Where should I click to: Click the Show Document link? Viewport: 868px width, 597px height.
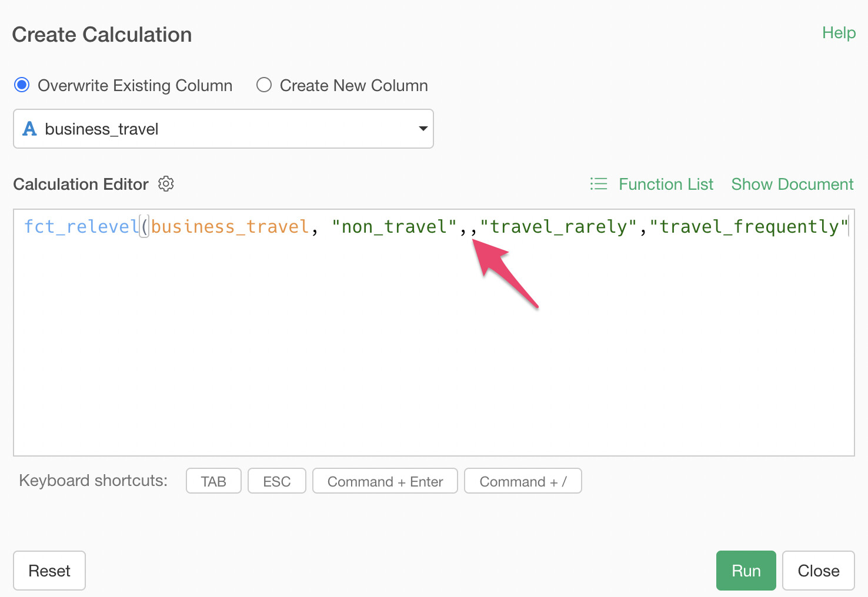point(792,184)
